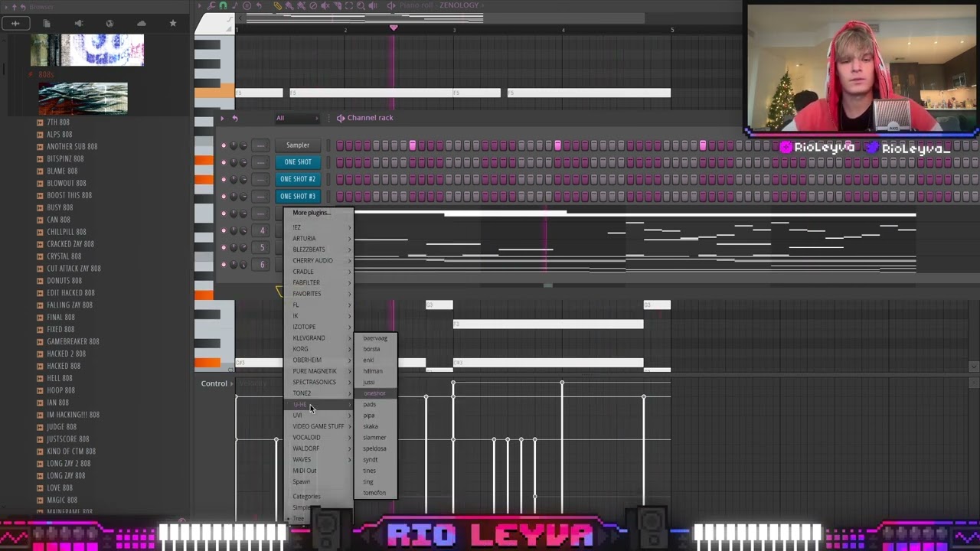Toggle mute LED on mixer track 6 channel
980x551 pixels.
point(224,264)
